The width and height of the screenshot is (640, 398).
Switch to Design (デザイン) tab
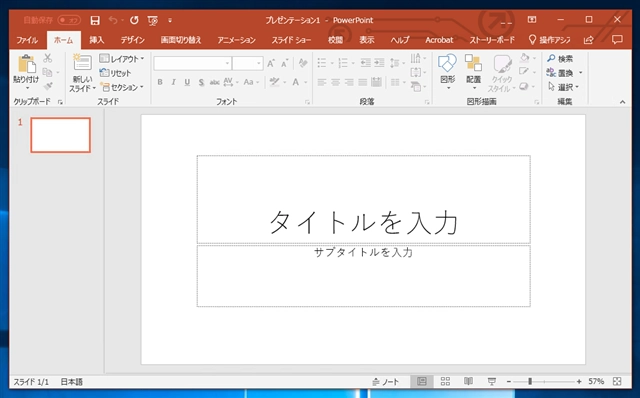(133, 40)
